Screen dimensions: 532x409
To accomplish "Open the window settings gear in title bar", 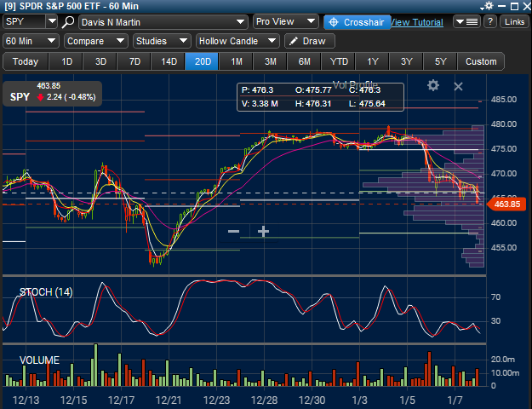I will click(489, 6).
